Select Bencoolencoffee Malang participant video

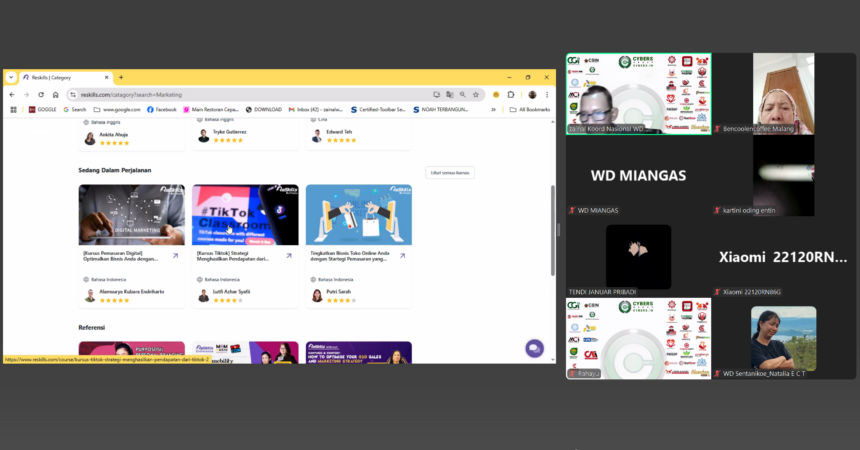784,94
